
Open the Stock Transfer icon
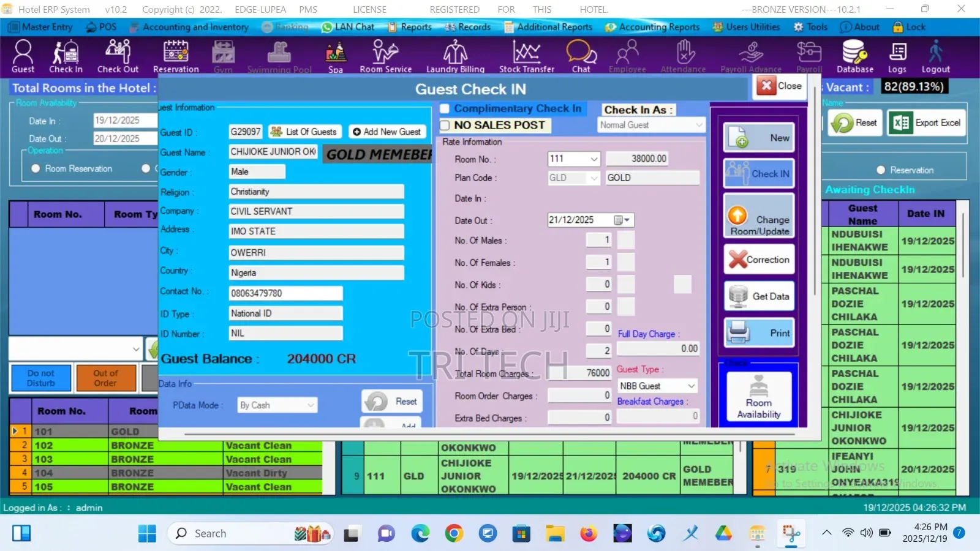pyautogui.click(x=526, y=56)
